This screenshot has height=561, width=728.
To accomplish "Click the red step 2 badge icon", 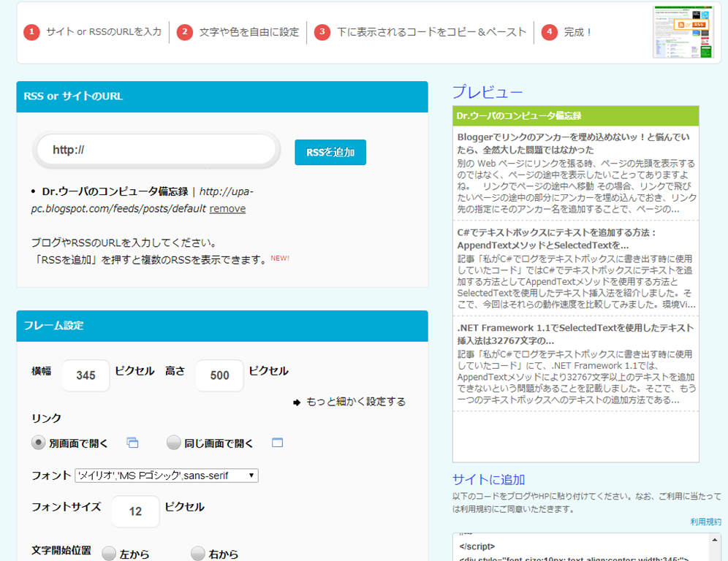I will click(183, 32).
